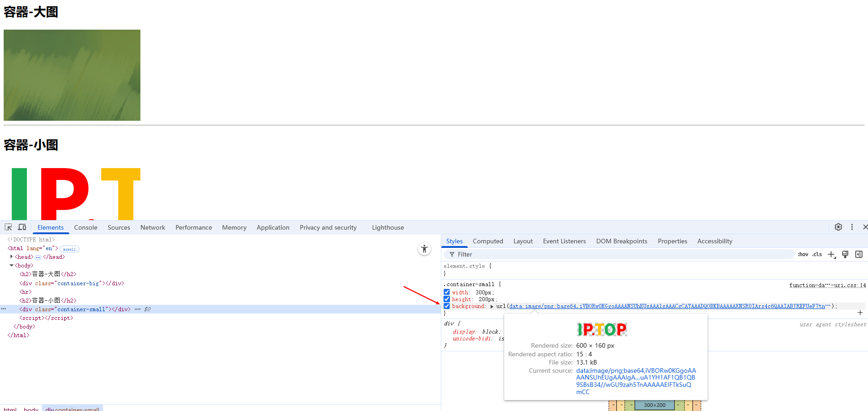Click the filter funnel icon
This screenshot has height=411, width=868.
coord(452,254)
